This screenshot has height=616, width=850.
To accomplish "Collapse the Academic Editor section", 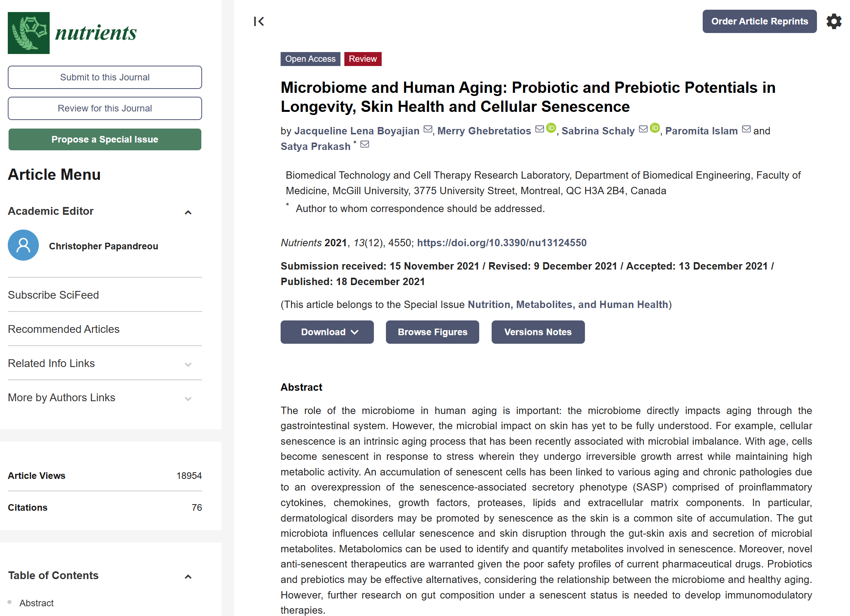I will pyautogui.click(x=188, y=212).
